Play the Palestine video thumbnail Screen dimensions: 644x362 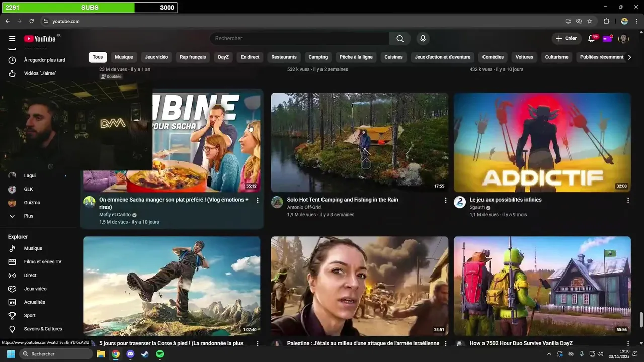click(x=359, y=286)
